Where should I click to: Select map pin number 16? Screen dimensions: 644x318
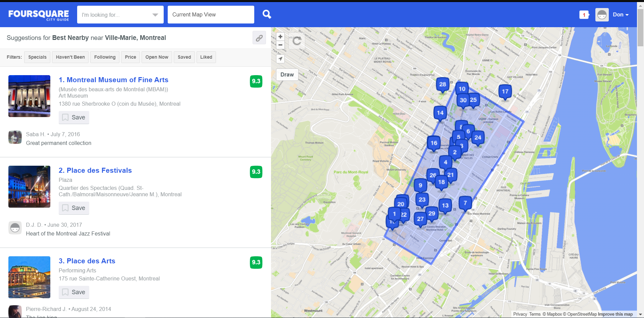[x=434, y=143]
